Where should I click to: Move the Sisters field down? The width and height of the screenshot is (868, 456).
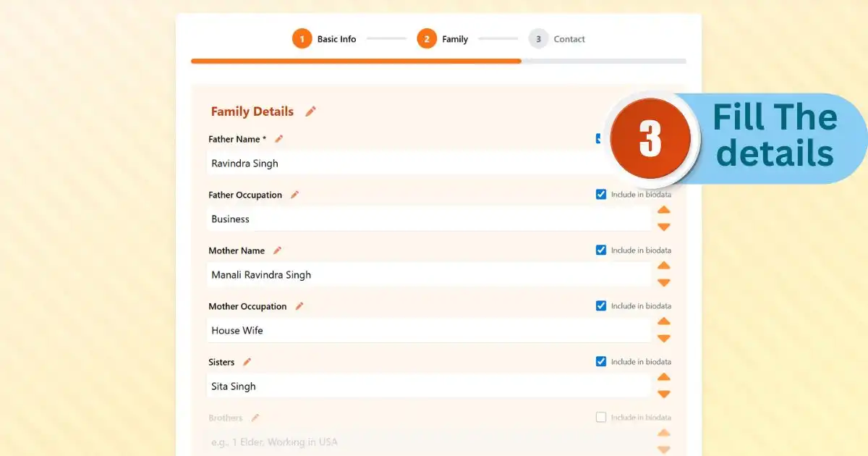coord(664,394)
